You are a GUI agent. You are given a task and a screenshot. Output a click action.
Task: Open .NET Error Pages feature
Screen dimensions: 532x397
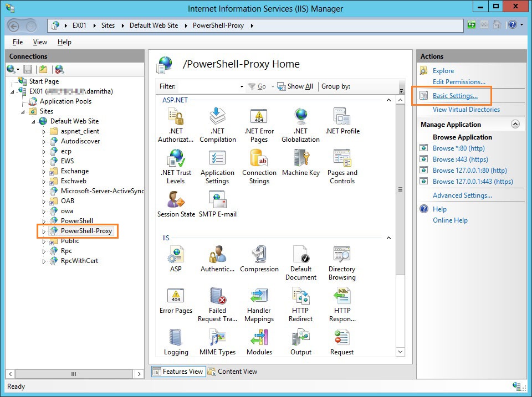tap(259, 125)
